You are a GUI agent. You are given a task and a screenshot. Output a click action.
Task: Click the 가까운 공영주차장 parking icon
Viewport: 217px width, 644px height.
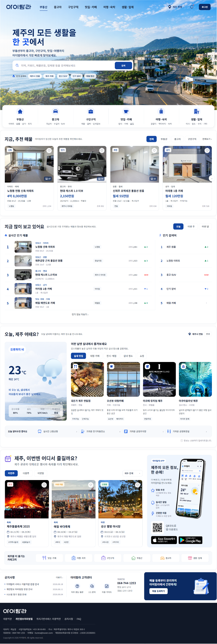[x=126, y=431]
